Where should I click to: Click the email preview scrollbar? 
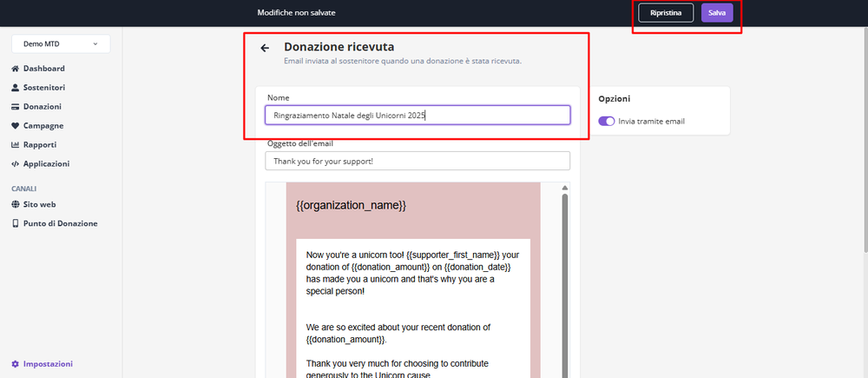[x=566, y=278]
